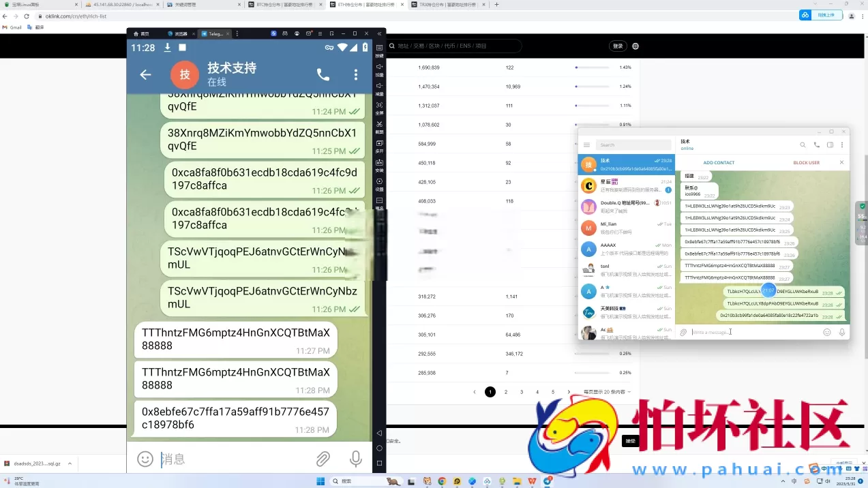Start a voice call in the Telegram mobile chat

tap(323, 74)
